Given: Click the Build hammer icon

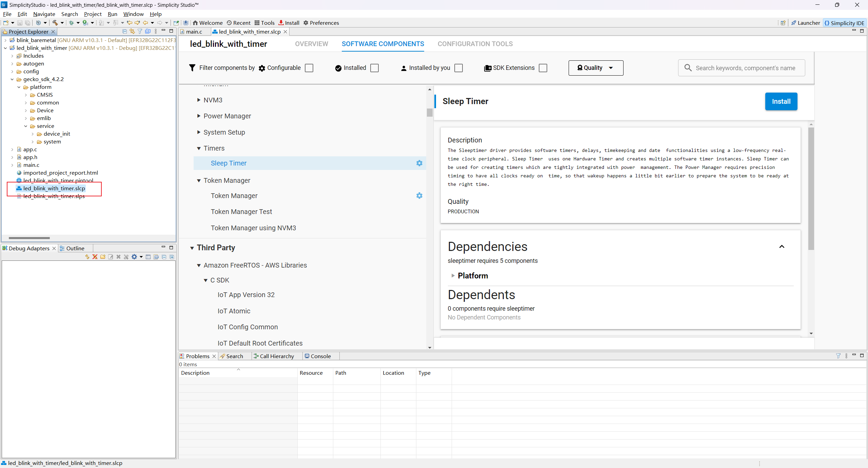Looking at the screenshot, I should (x=55, y=23).
